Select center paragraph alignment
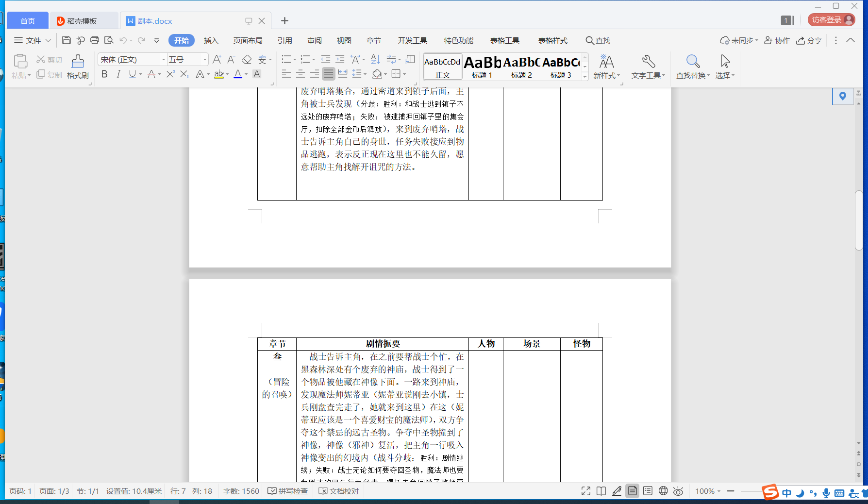 point(300,74)
